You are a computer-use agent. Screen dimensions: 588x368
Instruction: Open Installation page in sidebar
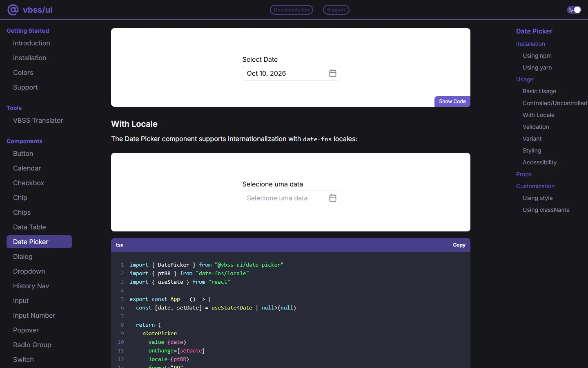[29, 58]
